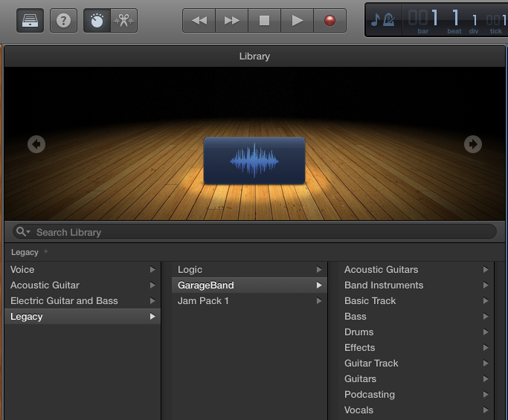Select the Logic folder
Viewport: 508px width, 420px height.
pos(249,269)
